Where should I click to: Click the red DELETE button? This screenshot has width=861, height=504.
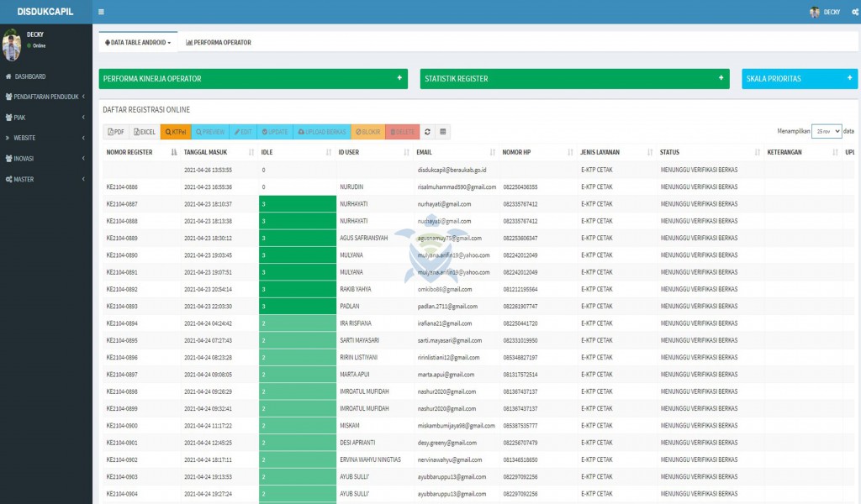tap(402, 132)
